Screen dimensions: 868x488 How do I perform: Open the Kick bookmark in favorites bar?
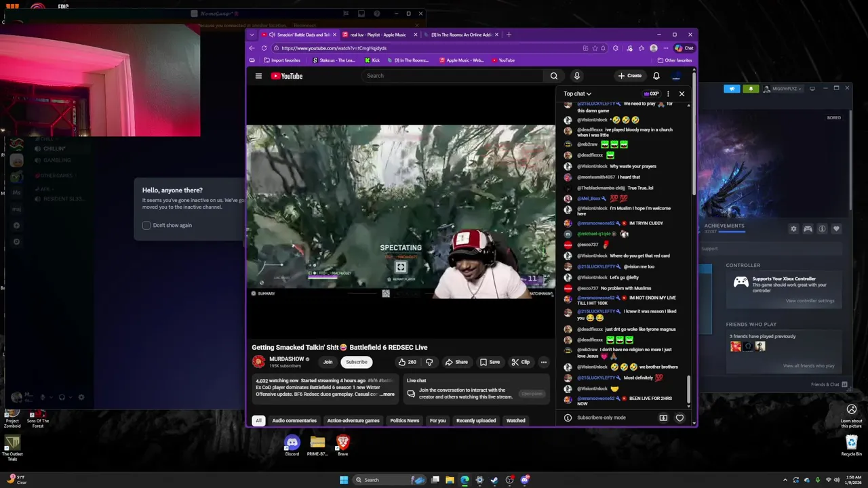pos(372,60)
